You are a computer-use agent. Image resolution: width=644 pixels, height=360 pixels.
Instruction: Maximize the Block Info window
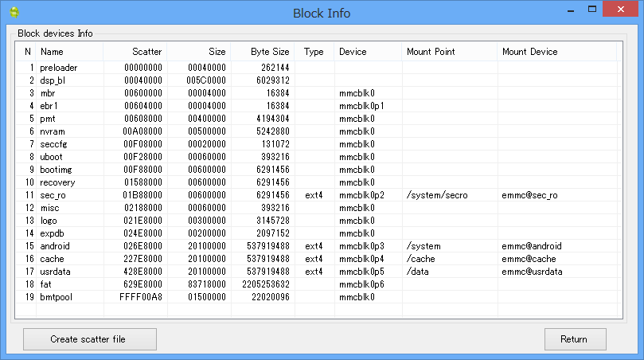coord(591,9)
